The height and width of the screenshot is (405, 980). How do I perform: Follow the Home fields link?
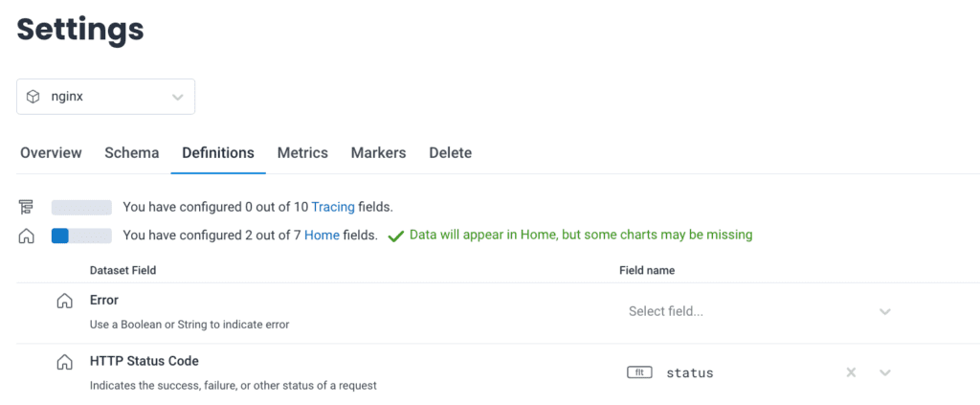pyautogui.click(x=322, y=236)
